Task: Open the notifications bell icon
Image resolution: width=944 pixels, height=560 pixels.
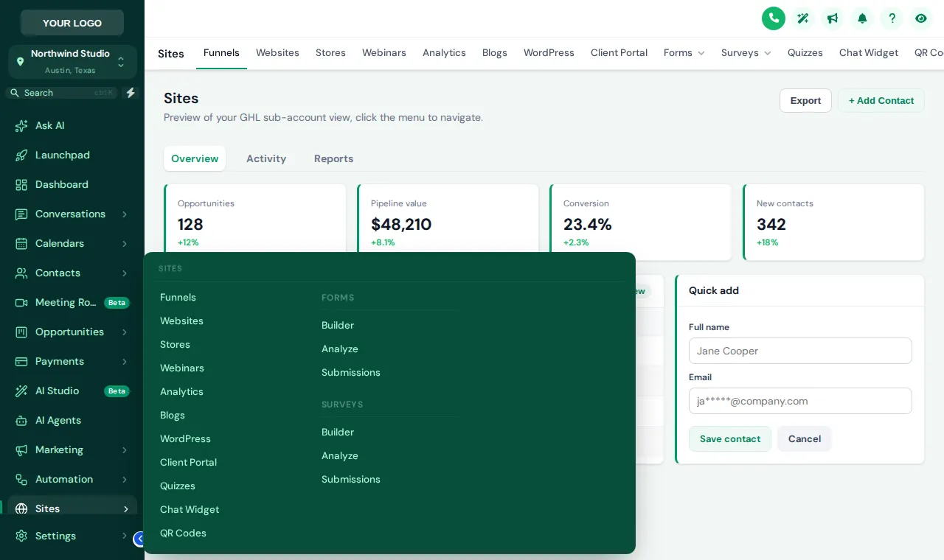Action: (x=862, y=18)
